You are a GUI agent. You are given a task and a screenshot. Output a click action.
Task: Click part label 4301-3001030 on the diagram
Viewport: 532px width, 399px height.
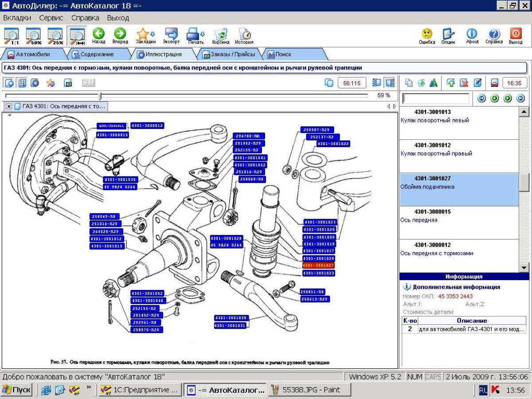point(231,318)
